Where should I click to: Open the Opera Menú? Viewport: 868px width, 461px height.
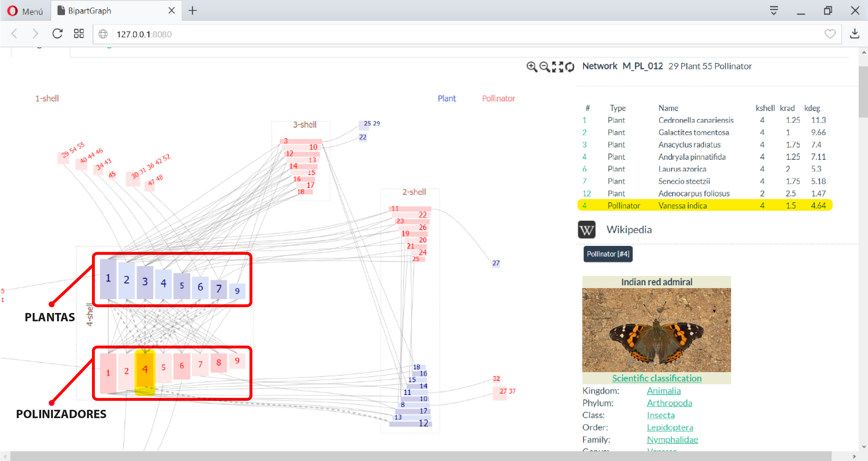coord(25,11)
